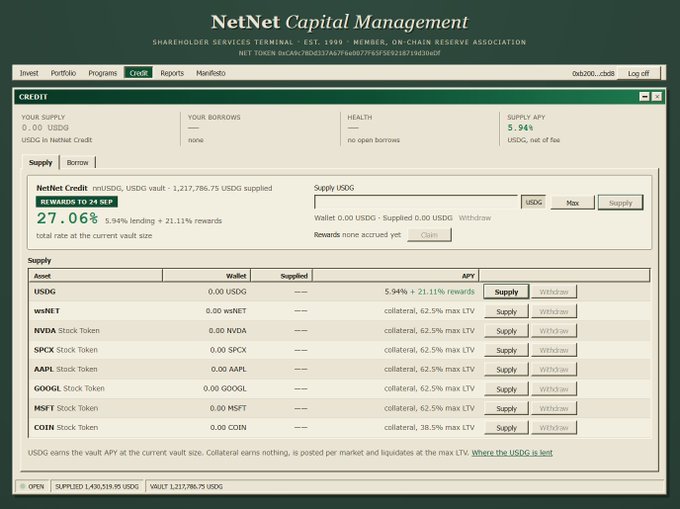Click the 0.00 GOOGL wallet cell

[225, 388]
